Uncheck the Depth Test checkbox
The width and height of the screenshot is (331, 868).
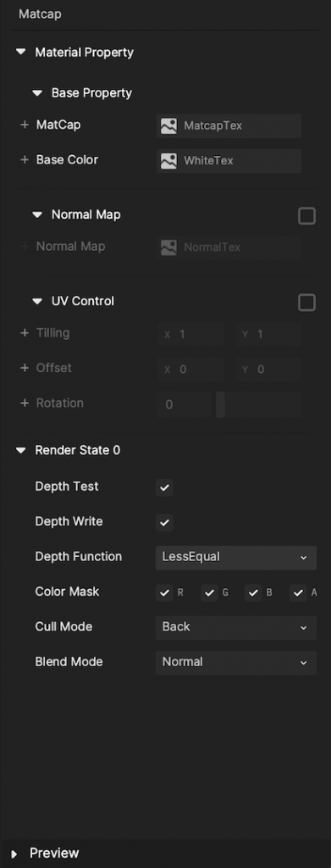pyautogui.click(x=165, y=487)
